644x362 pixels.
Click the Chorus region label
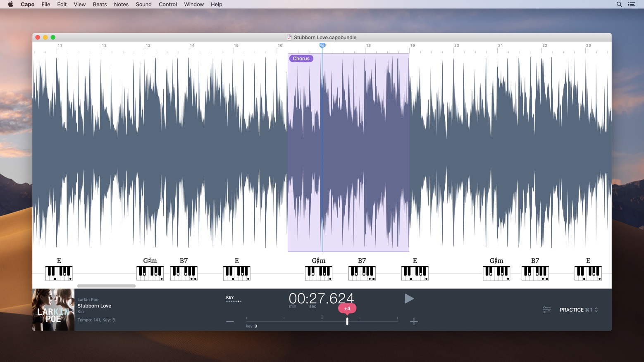pos(301,59)
